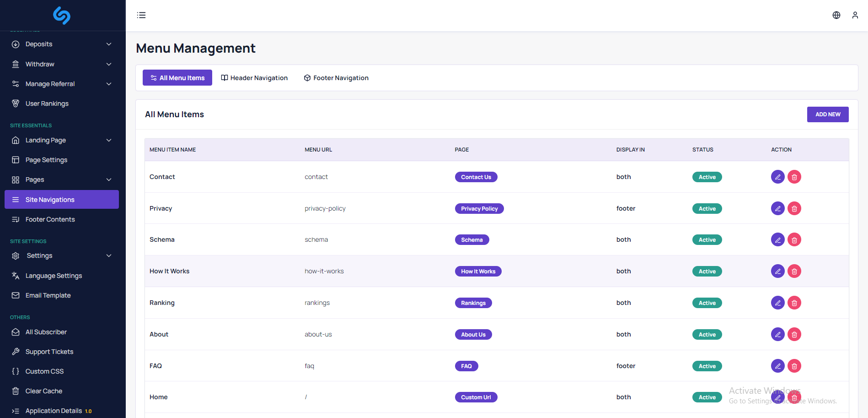Switch to Footer Navigation tab
The image size is (868, 418).
336,78
